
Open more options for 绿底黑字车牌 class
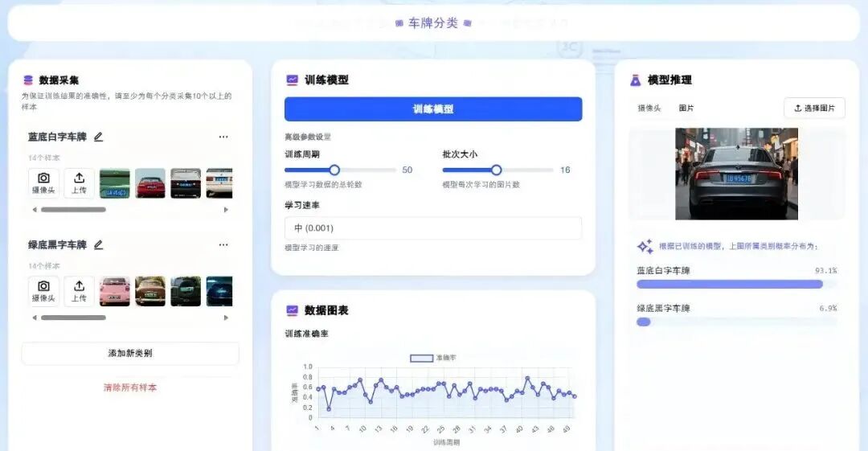(223, 244)
